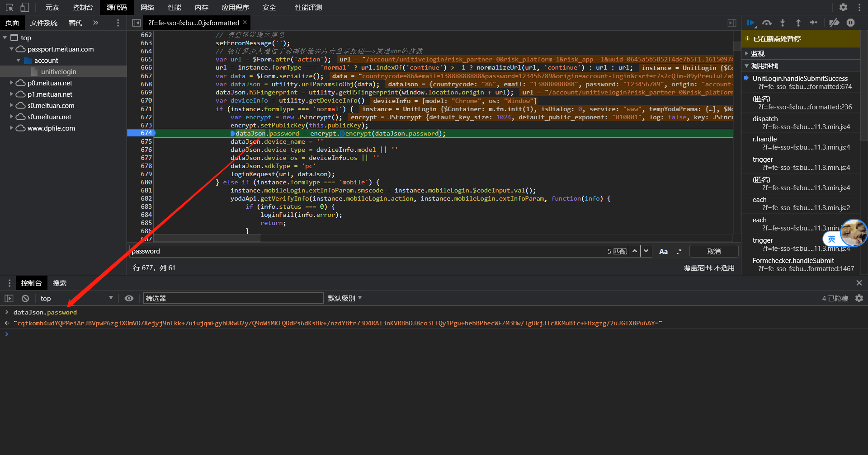Screen dimensions: 868x455
Task: Open the 4 已隐藏 hidden messages label
Action: tap(835, 298)
